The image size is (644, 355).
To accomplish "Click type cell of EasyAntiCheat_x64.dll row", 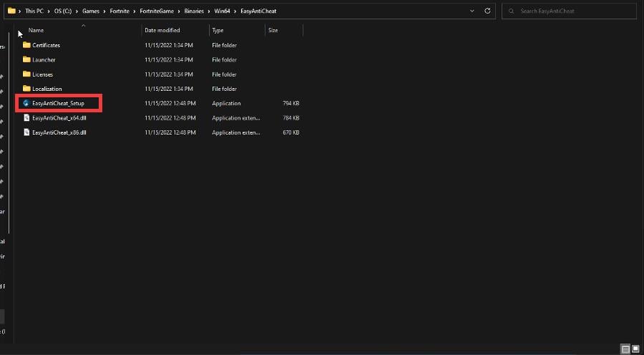I will point(236,118).
